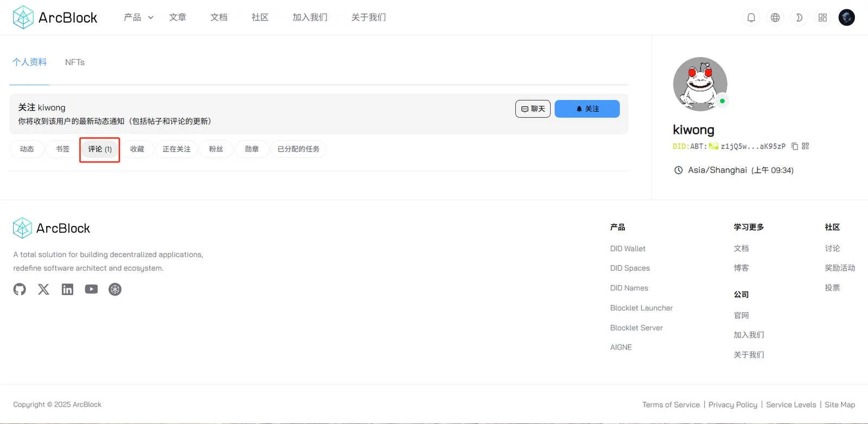Image resolution: width=868 pixels, height=424 pixels.
Task: Switch to the NFTs tab
Action: point(75,62)
